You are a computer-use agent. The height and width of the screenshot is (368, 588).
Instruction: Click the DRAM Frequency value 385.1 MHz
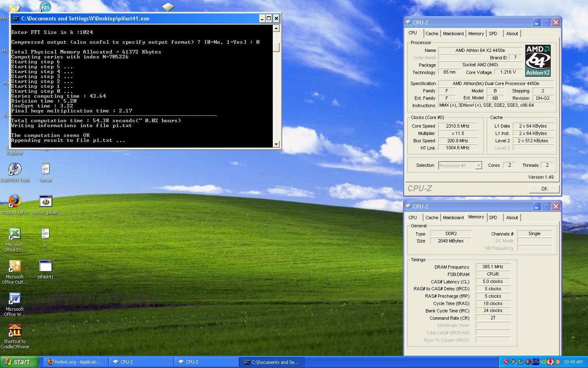click(x=493, y=267)
